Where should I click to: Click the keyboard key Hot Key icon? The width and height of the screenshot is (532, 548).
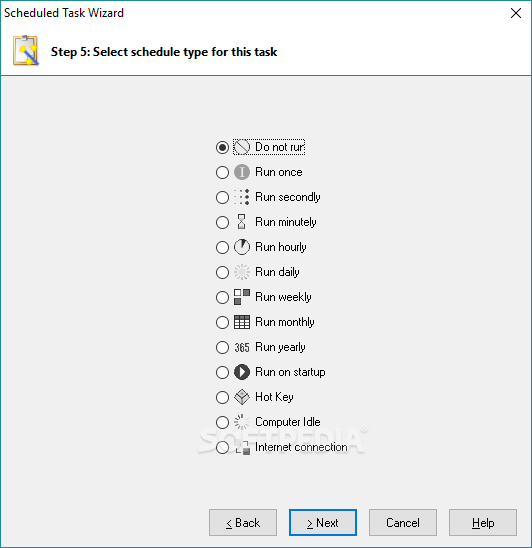click(242, 397)
